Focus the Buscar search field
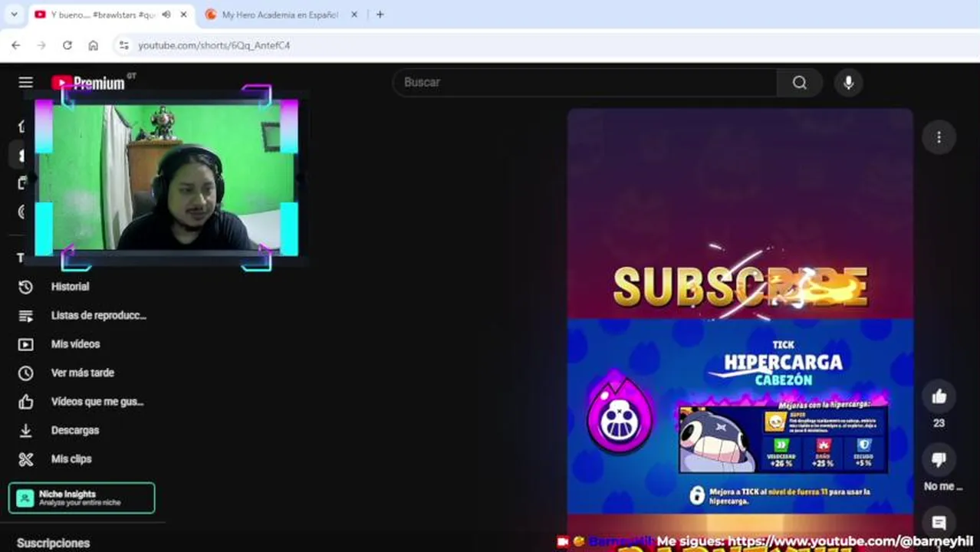Screen dimensions: 980x552 tap(585, 82)
